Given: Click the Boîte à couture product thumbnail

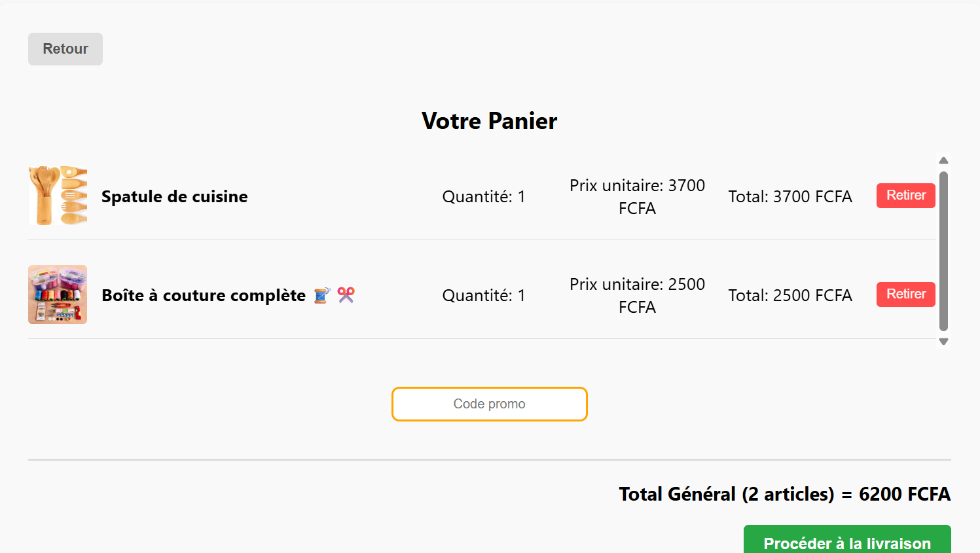Looking at the screenshot, I should tap(58, 294).
